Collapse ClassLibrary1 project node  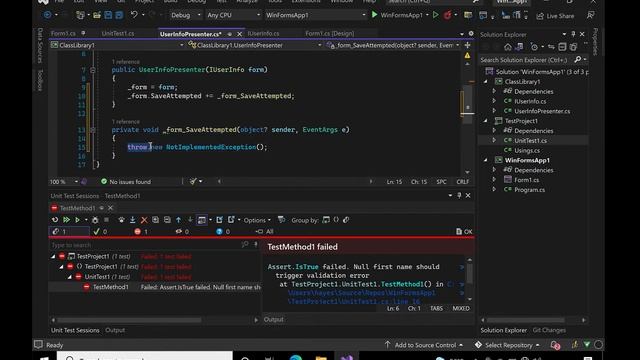[x=486, y=82]
